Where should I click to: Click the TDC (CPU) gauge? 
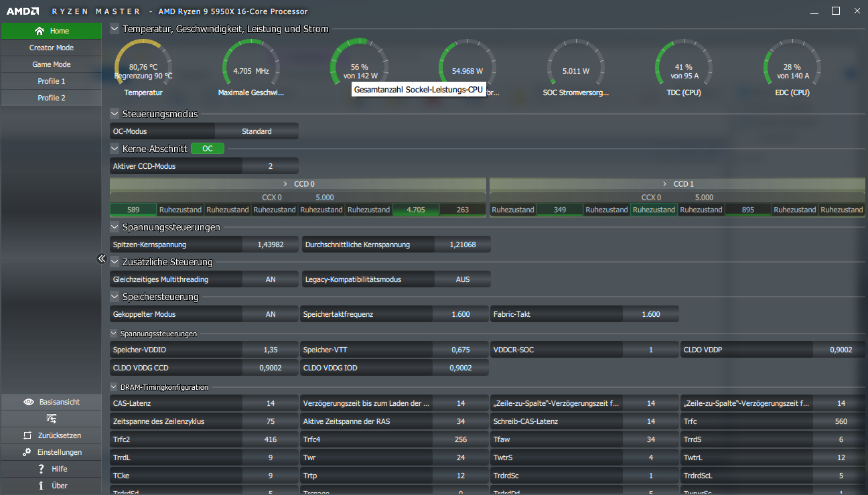(x=683, y=68)
